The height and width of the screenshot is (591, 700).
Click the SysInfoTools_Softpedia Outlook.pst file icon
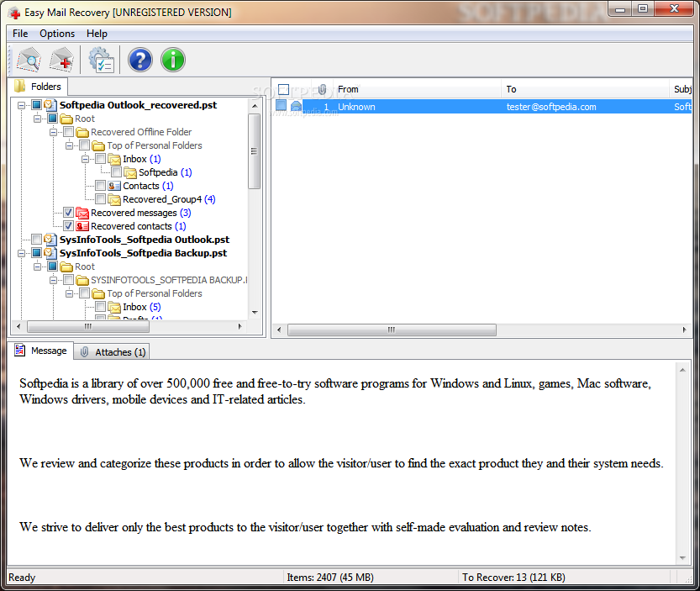[50, 240]
